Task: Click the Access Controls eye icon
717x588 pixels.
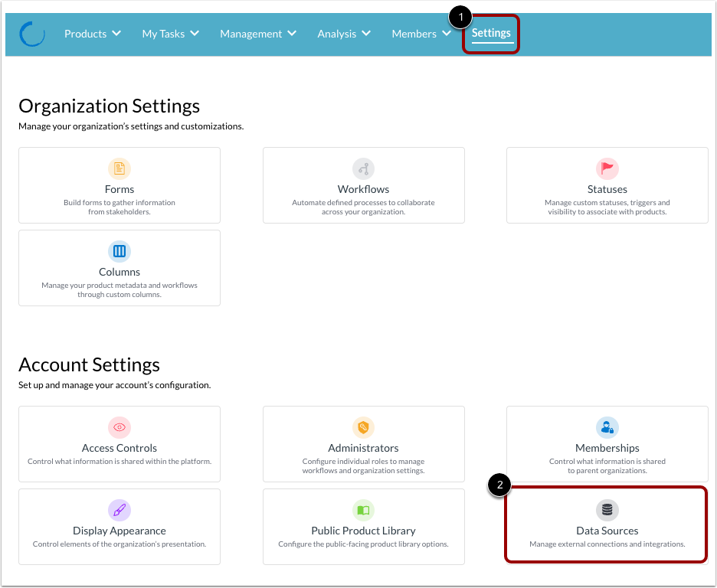Action: 120,427
